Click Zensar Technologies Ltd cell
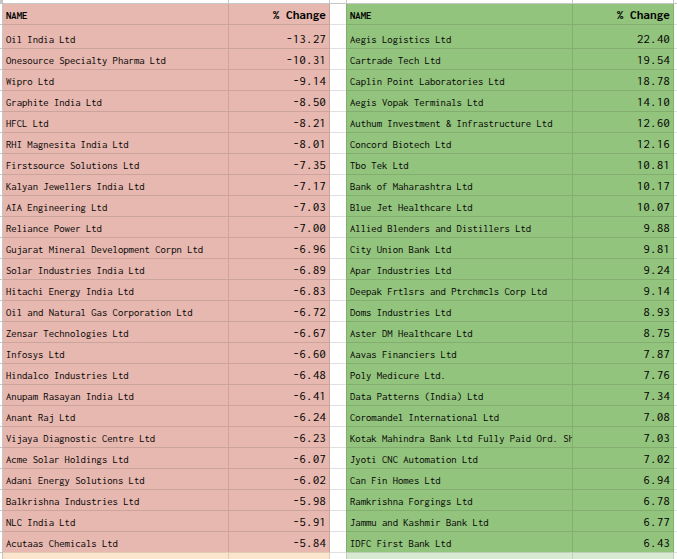 tap(115, 334)
